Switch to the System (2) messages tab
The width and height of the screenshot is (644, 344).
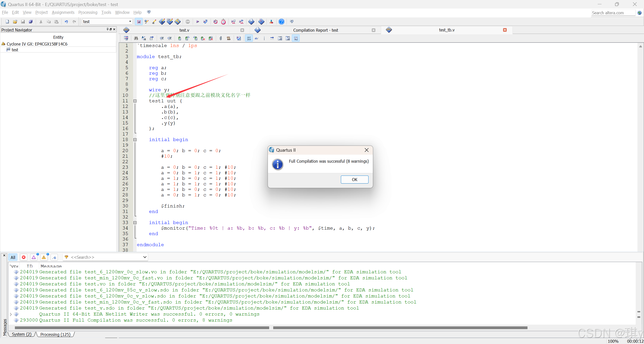click(x=22, y=334)
